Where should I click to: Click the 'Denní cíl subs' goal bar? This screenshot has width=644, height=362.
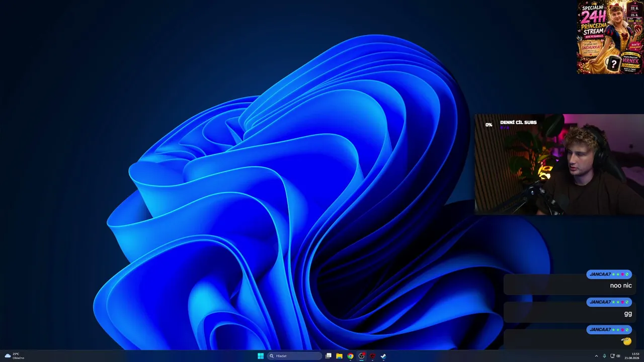tap(512, 124)
